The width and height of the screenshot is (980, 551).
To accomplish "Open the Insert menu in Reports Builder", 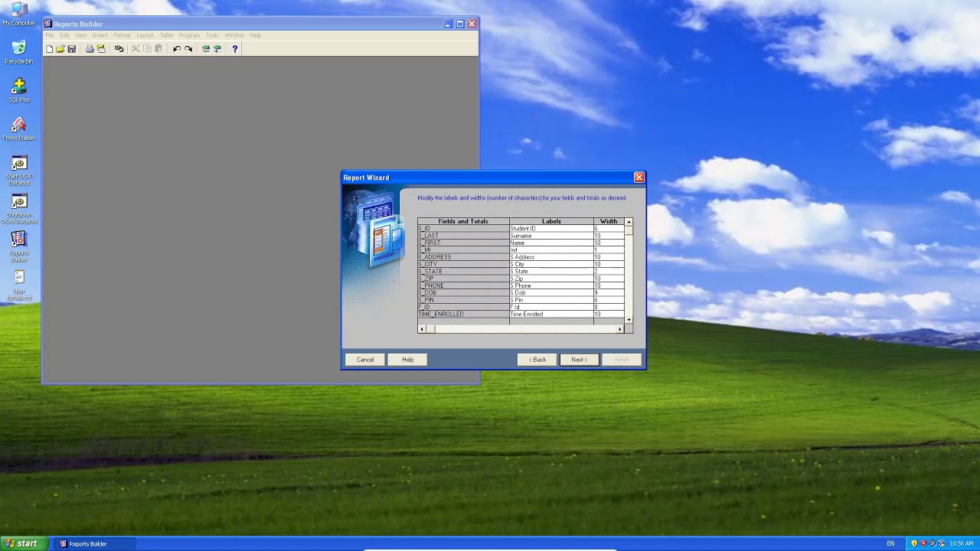I will tap(100, 35).
